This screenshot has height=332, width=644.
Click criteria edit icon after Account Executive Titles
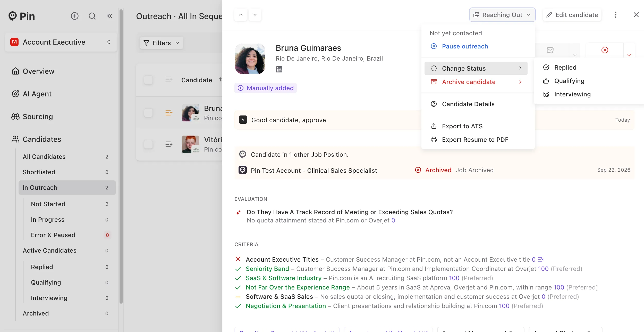tap(541, 259)
